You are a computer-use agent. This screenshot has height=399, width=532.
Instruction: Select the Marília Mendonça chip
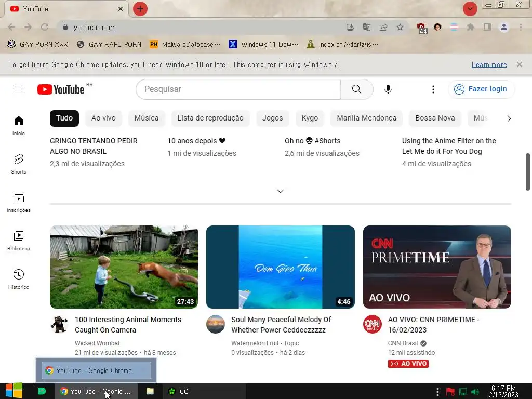(366, 118)
